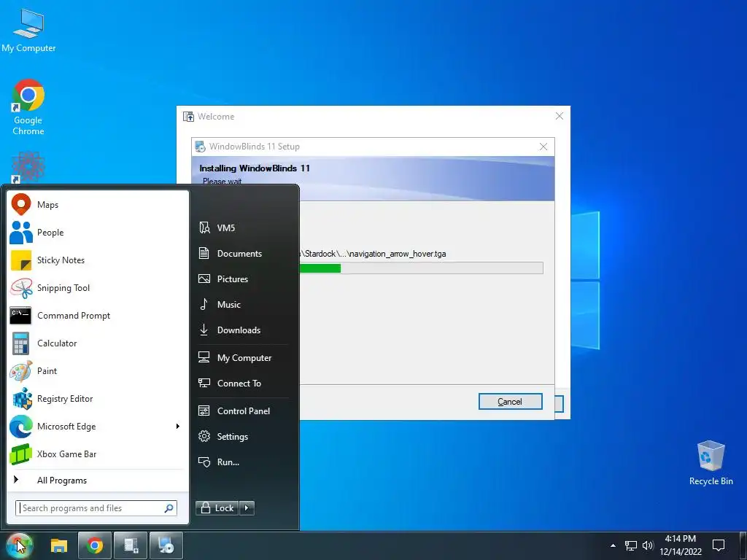Image resolution: width=747 pixels, height=560 pixels.
Task: Start the Snipping Tool
Action: [98, 287]
